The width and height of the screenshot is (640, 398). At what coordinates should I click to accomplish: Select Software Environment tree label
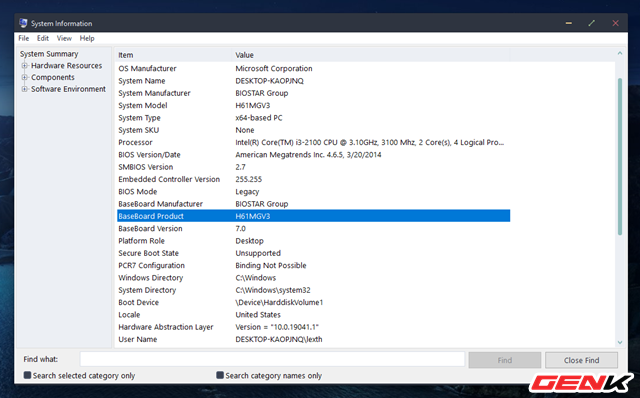point(68,89)
